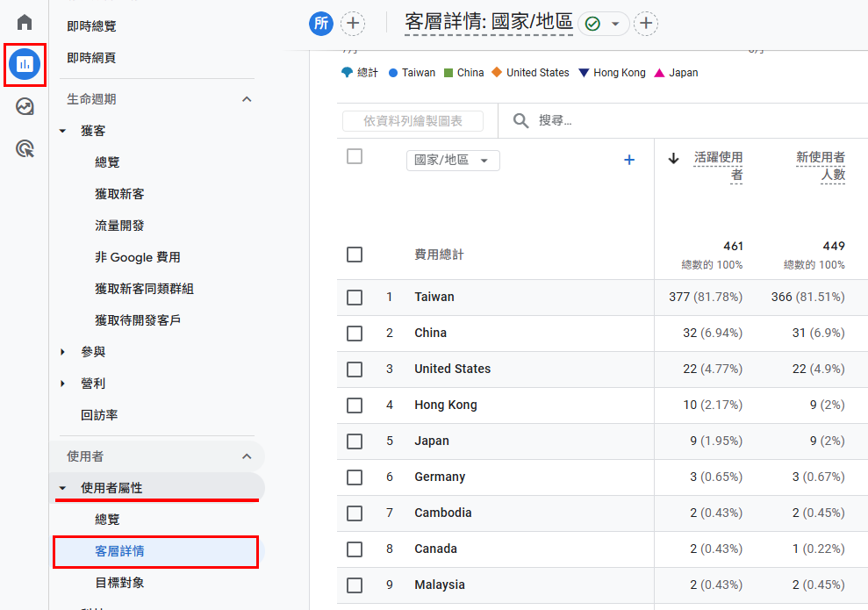
Task: Go to the Home icon in left rail
Action: [25, 23]
